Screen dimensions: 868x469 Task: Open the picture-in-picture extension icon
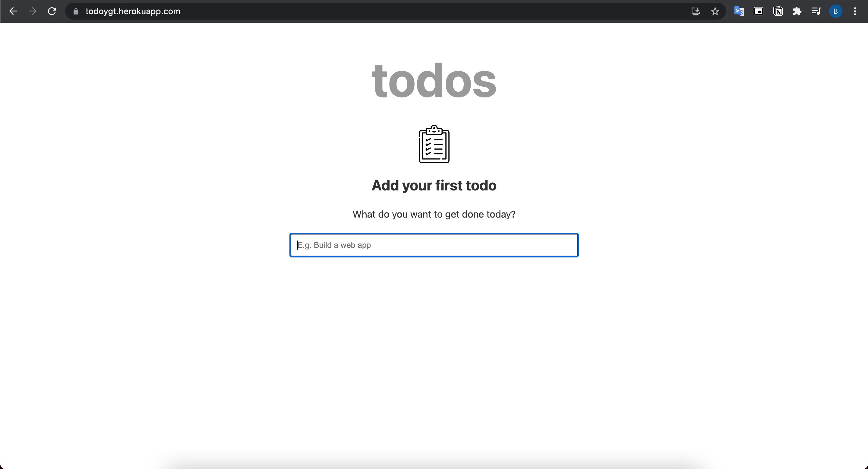(x=759, y=11)
